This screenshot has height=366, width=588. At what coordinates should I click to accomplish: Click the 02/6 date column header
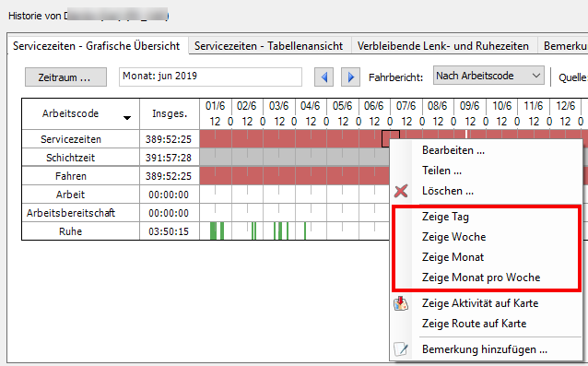click(x=247, y=107)
